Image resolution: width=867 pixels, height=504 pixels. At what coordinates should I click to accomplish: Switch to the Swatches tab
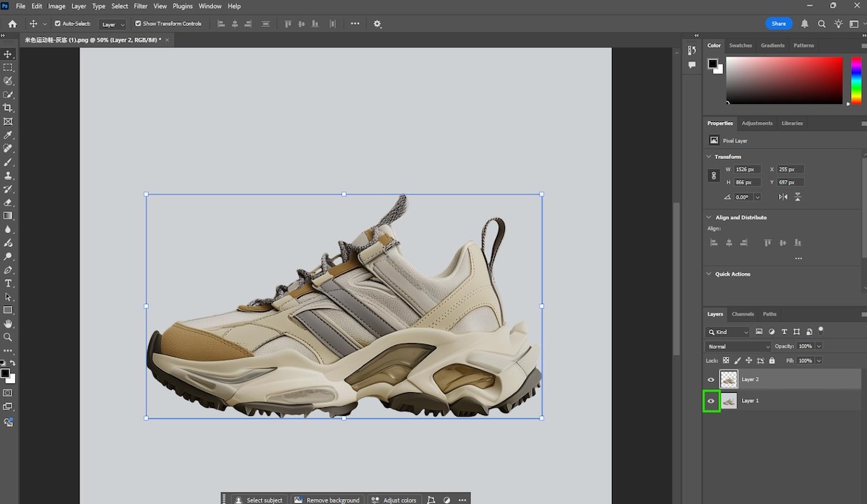click(x=741, y=45)
